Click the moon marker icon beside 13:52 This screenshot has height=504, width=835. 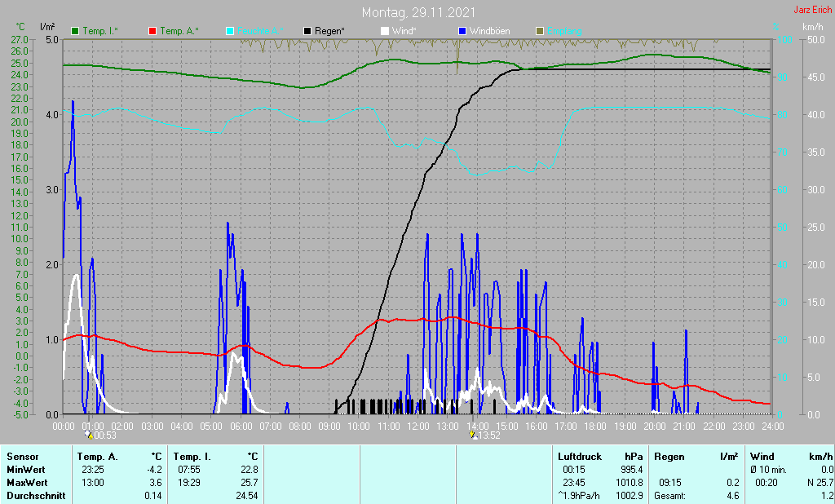[x=473, y=435]
